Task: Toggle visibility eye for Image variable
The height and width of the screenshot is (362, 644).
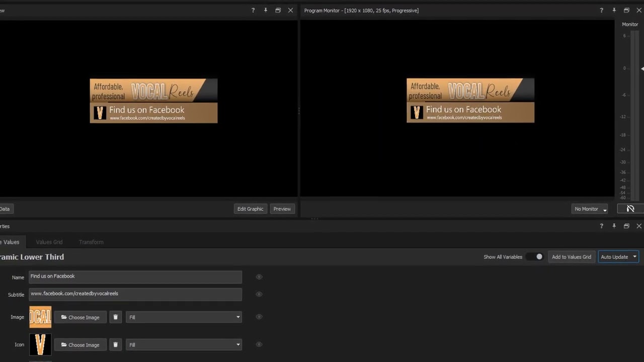Action: (x=259, y=317)
